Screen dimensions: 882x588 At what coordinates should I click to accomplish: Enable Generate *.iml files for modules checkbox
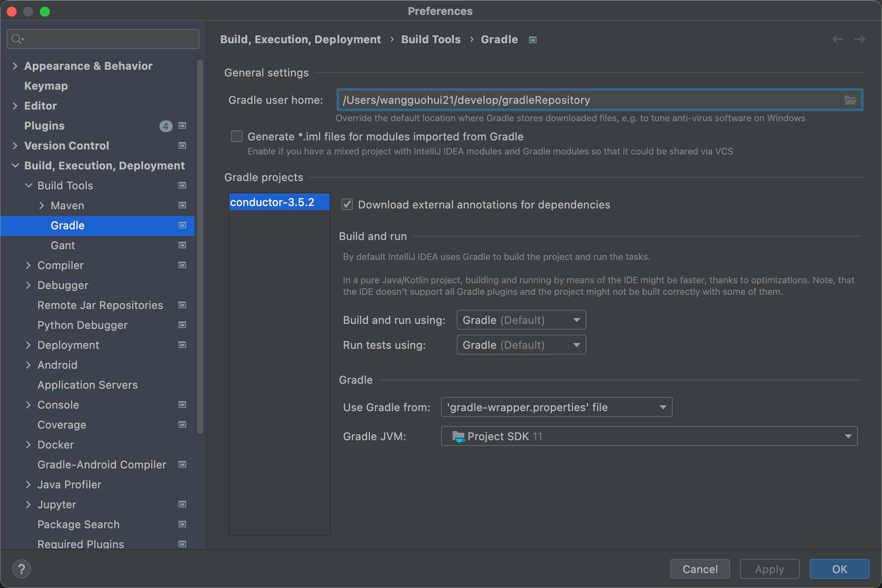[x=237, y=136]
